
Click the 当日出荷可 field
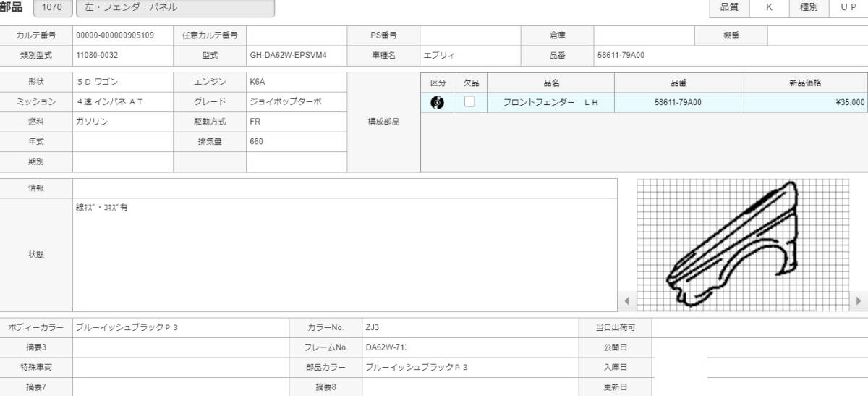click(759, 327)
